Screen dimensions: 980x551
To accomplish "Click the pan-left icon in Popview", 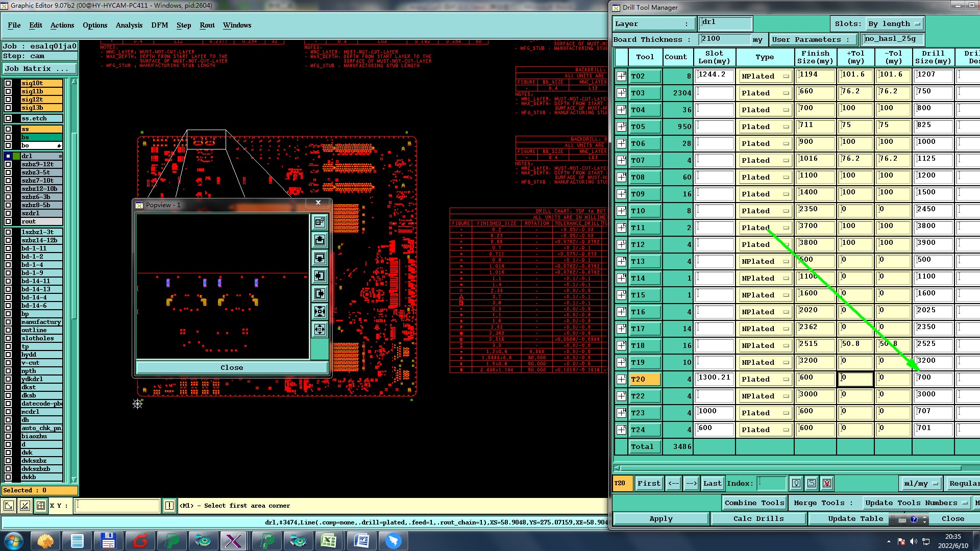I will pos(320,276).
